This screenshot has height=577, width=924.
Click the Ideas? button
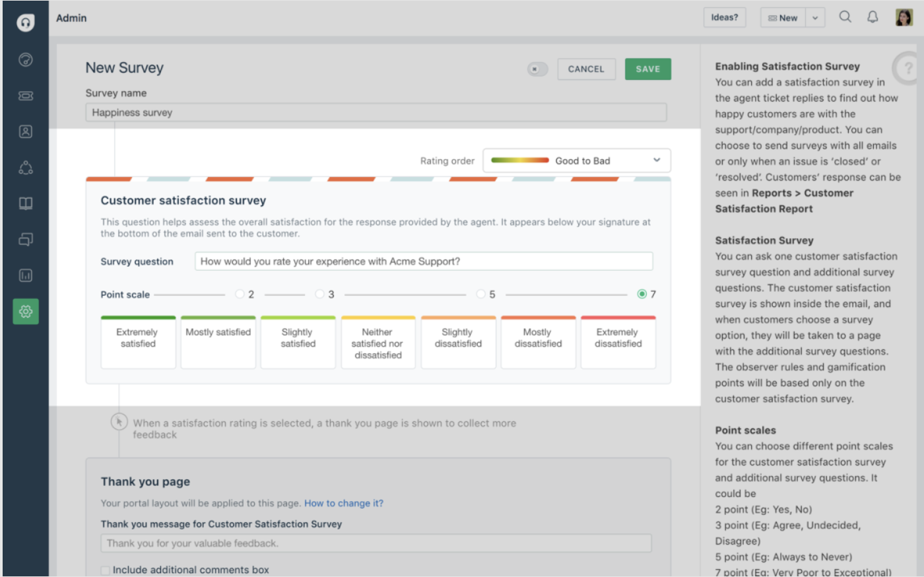(x=725, y=18)
